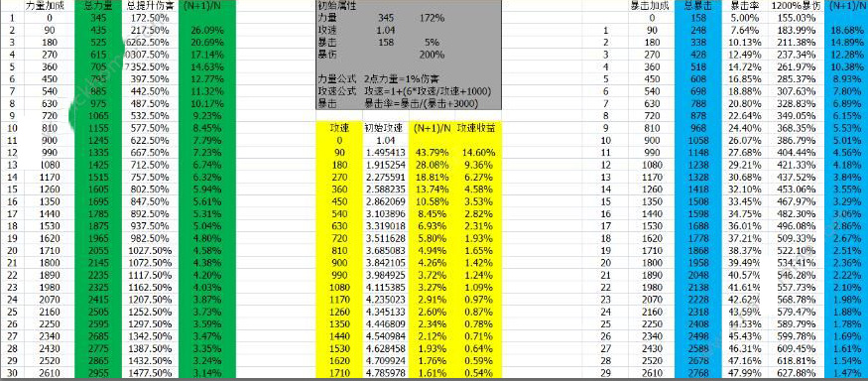Viewport: 868px width, 381px height.
Task: Select the 1200%暴伤 column header
Action: click(796, 7)
